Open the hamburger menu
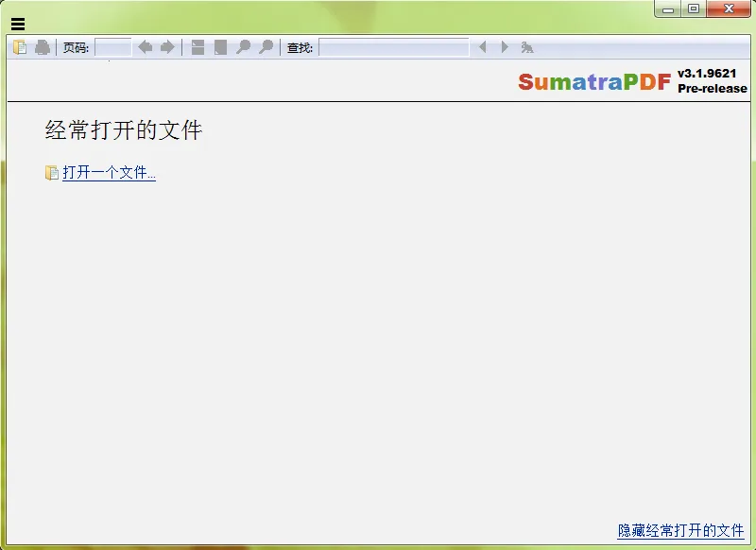 tap(17, 24)
